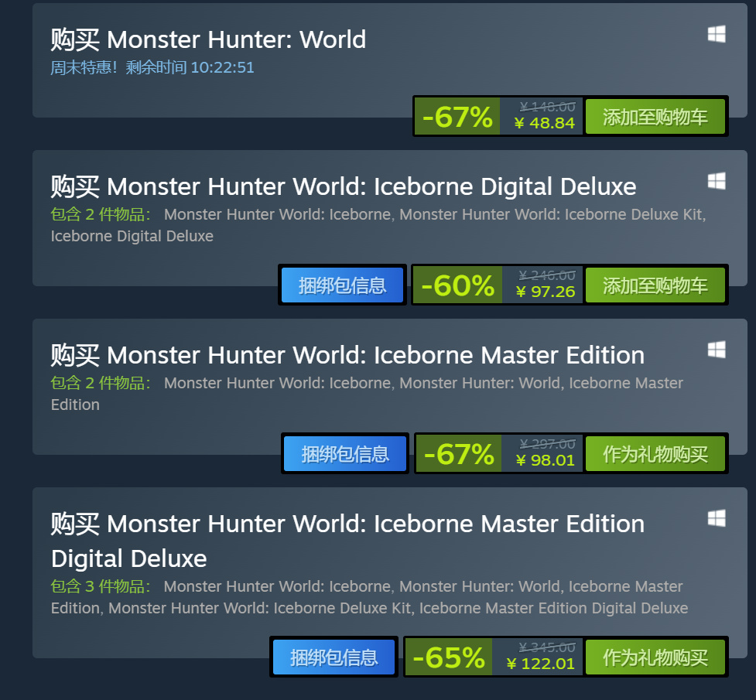Click the ¥ 122.01 discounted price
The height and width of the screenshot is (700, 756).
540,664
